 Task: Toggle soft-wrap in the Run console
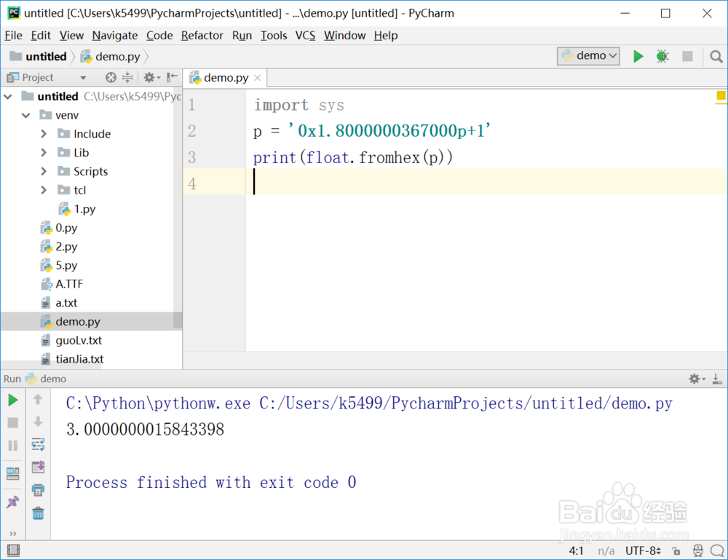tap(38, 444)
